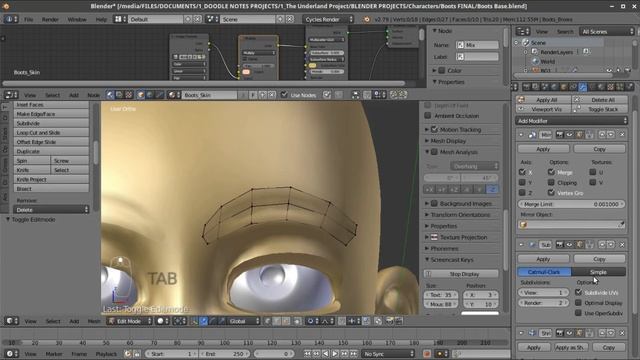Expand the Transform Orientations panel

coord(427,215)
